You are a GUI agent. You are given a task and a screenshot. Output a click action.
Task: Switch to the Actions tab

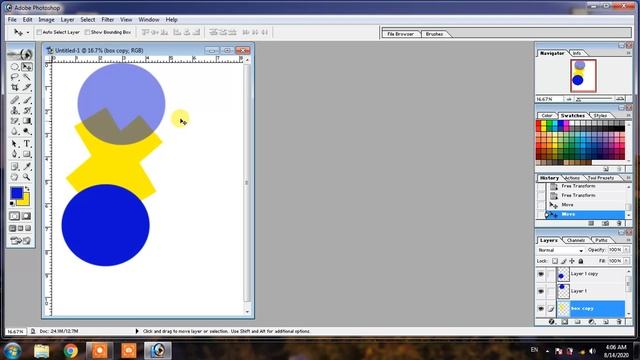[572, 178]
